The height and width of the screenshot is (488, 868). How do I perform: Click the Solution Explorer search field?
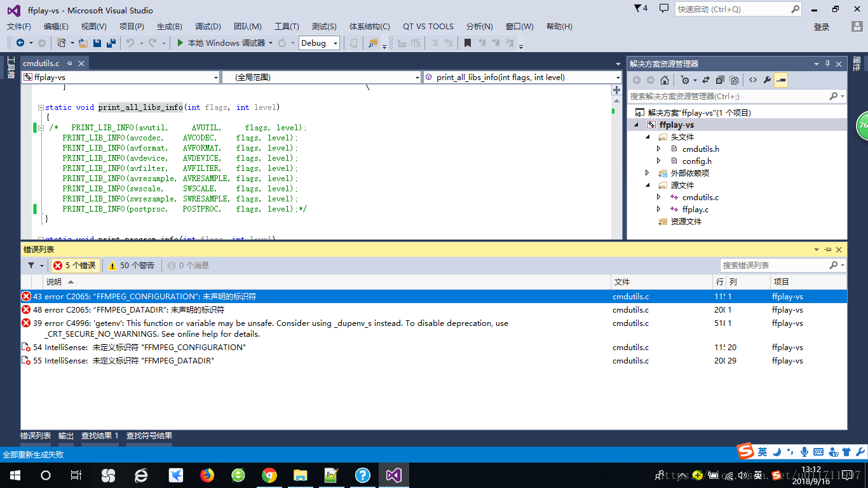(737, 96)
